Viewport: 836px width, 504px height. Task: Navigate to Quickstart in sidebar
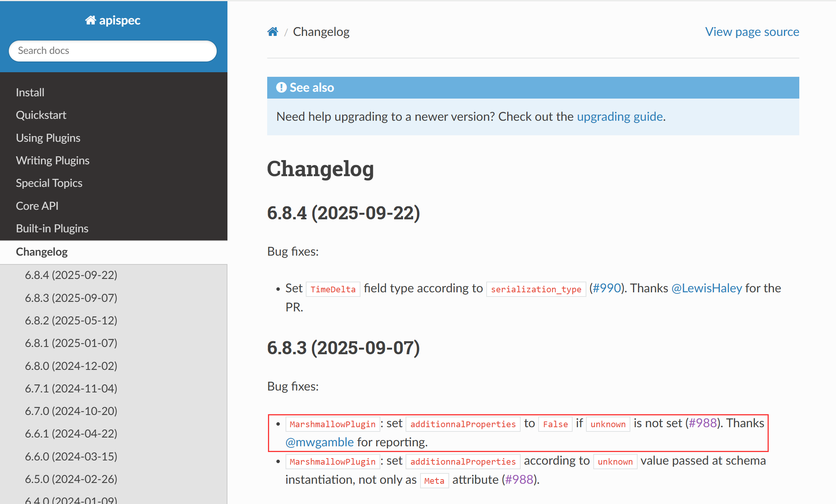[41, 115]
